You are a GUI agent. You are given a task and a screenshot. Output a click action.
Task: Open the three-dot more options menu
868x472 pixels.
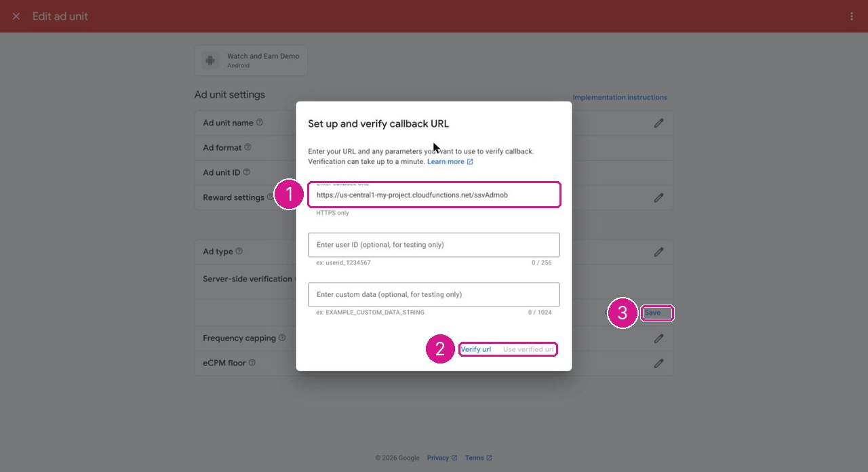click(x=852, y=16)
